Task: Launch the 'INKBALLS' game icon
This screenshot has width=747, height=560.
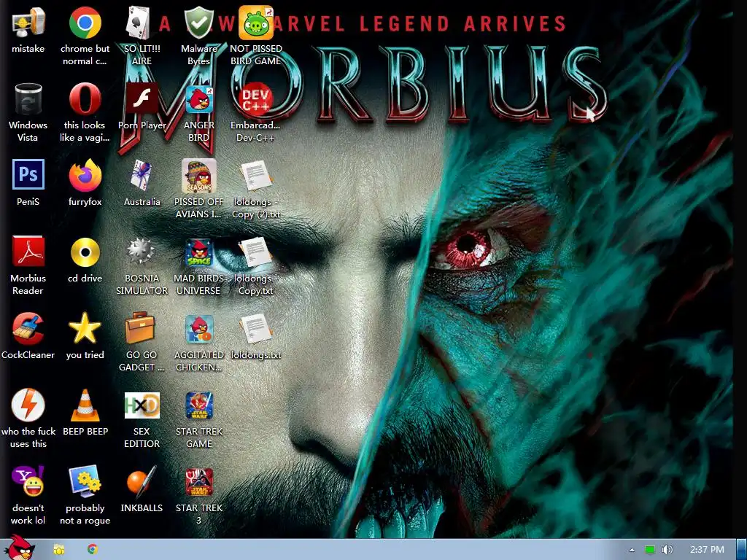Action: pos(142,482)
